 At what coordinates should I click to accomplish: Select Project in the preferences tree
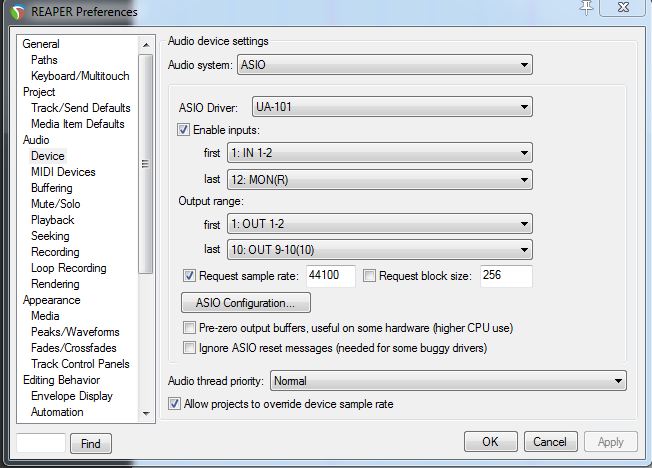click(39, 92)
